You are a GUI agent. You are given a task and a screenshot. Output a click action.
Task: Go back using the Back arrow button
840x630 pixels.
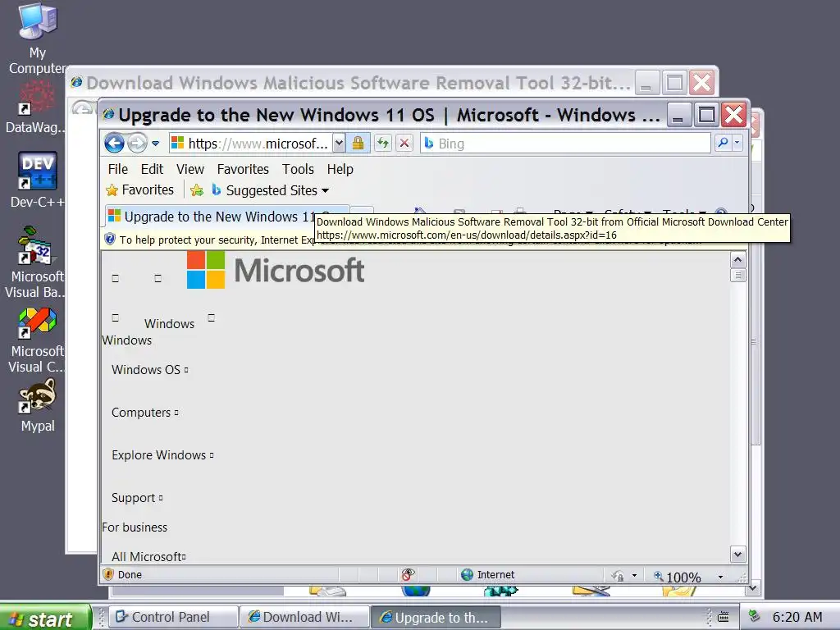114,144
